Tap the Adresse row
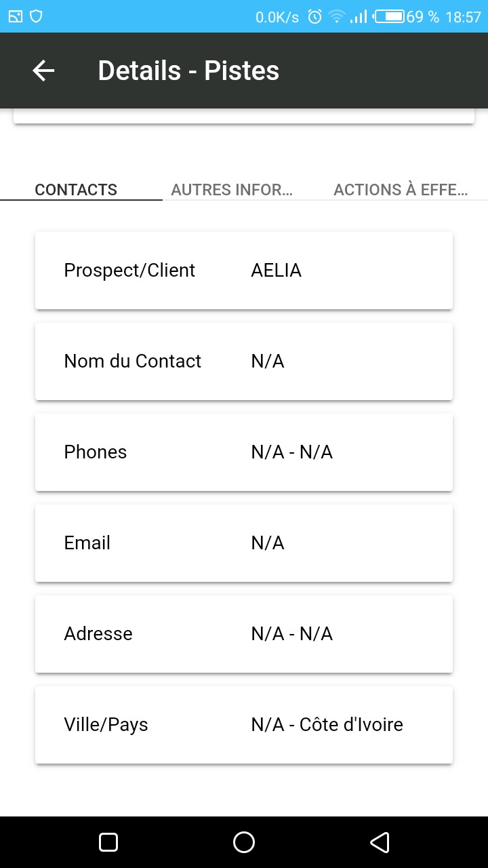This screenshot has height=868, width=488. click(244, 634)
